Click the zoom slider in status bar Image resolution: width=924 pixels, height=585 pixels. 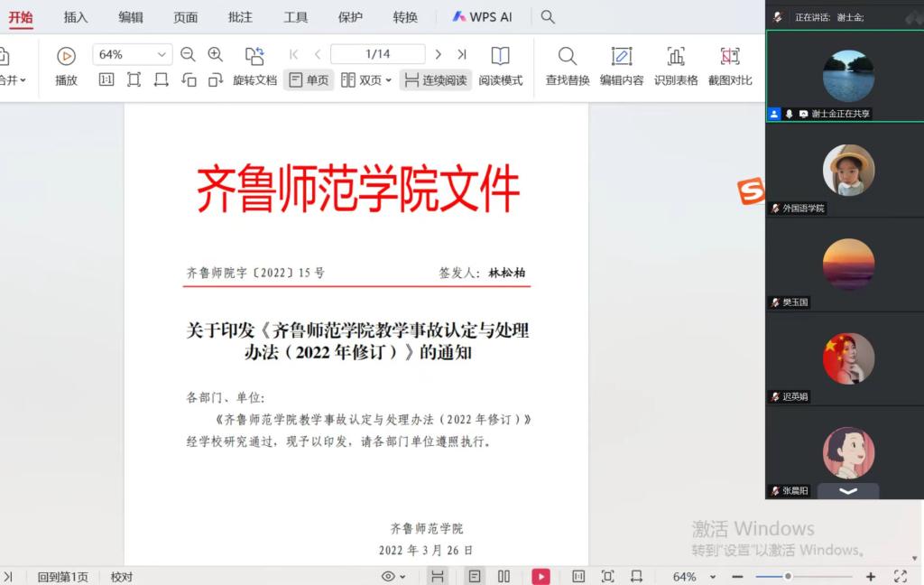788,576
